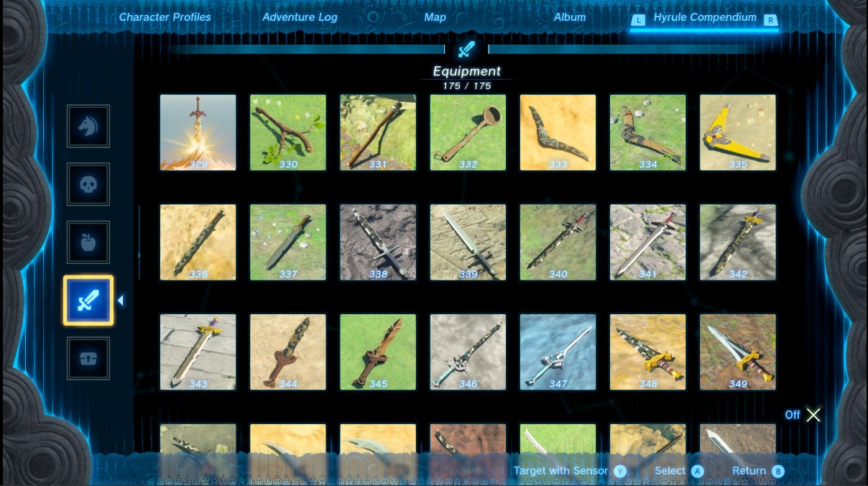Viewport: 868px width, 486px height.
Task: Toggle Target with Sensor Y button
Action: [619, 471]
